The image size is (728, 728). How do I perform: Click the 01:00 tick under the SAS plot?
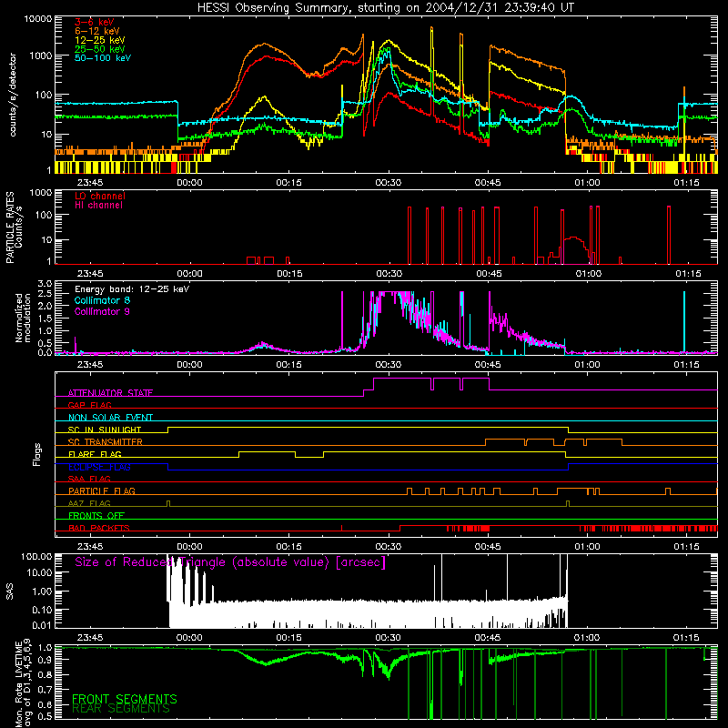(x=587, y=638)
